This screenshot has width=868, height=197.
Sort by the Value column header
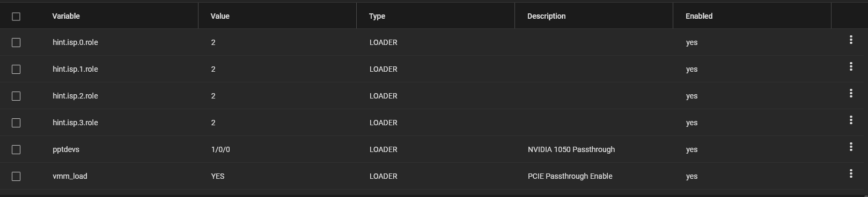(220, 16)
